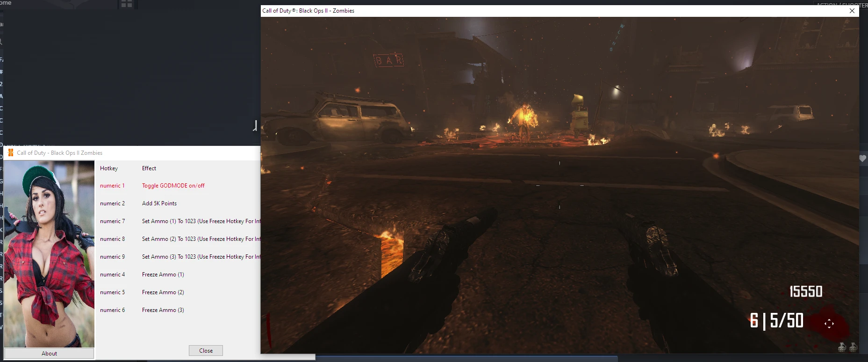Click the d-pad indicator icon in the game HUD
The image size is (868, 362).
tap(829, 324)
